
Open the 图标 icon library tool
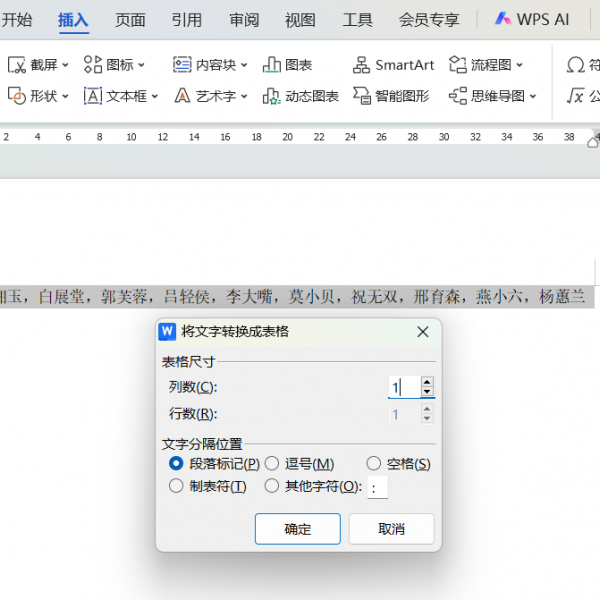[93, 65]
